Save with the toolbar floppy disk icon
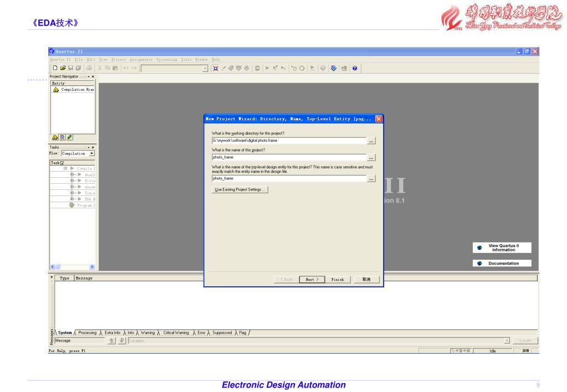The height and width of the screenshot is (392, 567). [x=70, y=68]
